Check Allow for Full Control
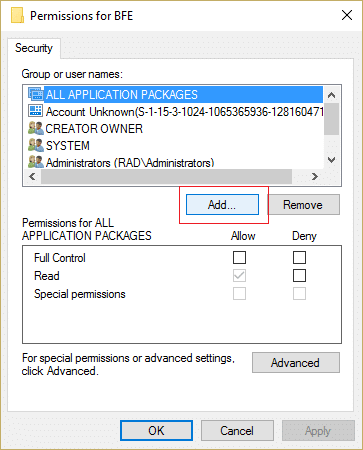The width and height of the screenshot is (363, 450). pos(239,257)
